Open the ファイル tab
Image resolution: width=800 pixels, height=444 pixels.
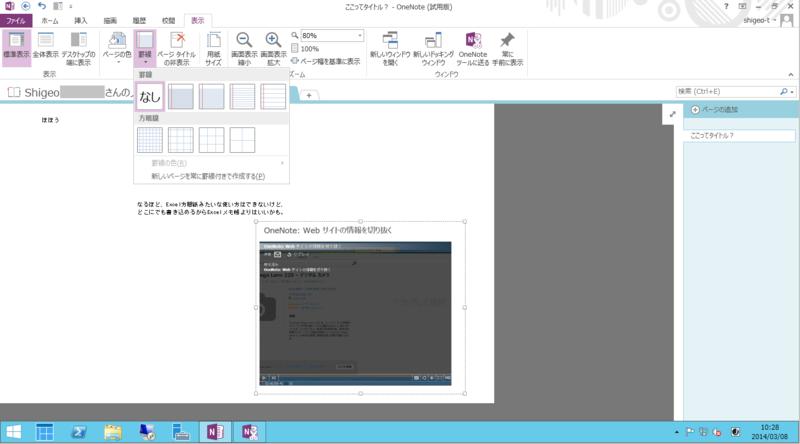click(x=16, y=20)
